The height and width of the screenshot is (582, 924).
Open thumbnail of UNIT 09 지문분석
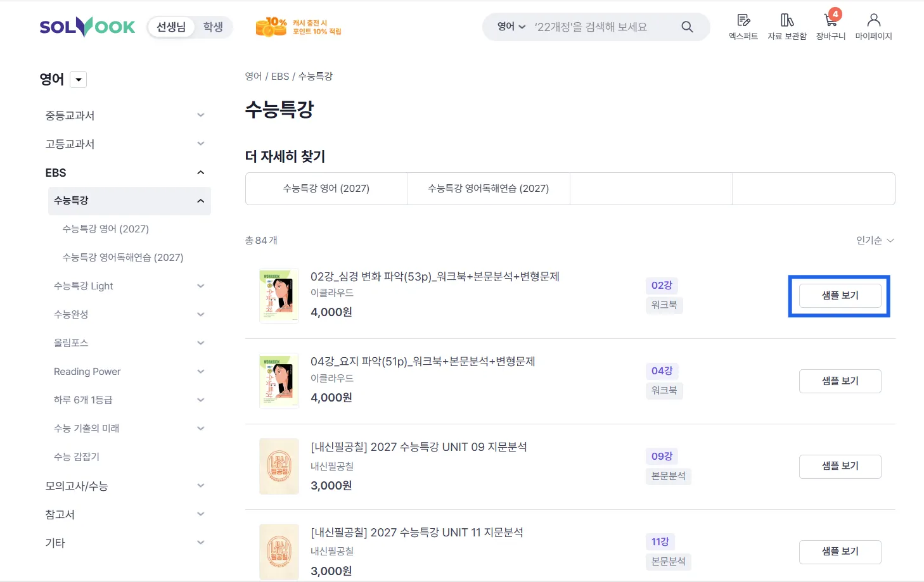pos(279,466)
